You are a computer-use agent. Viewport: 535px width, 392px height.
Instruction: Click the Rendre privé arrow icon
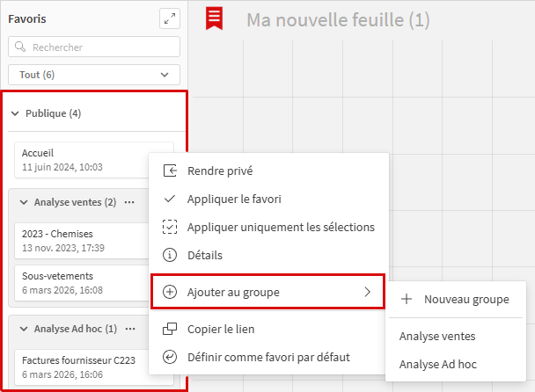[170, 171]
